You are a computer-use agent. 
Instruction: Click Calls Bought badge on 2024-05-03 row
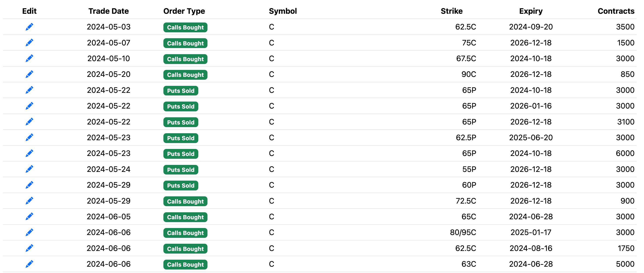pos(185,27)
